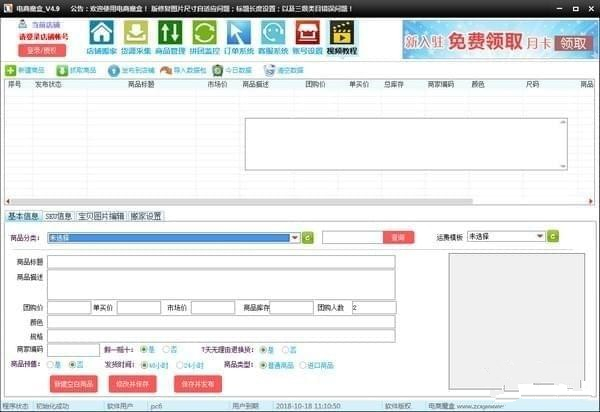This screenshot has width=600, height=412.
Task: Click the 抓取商品 green download toolbar icon
Action: click(x=62, y=70)
